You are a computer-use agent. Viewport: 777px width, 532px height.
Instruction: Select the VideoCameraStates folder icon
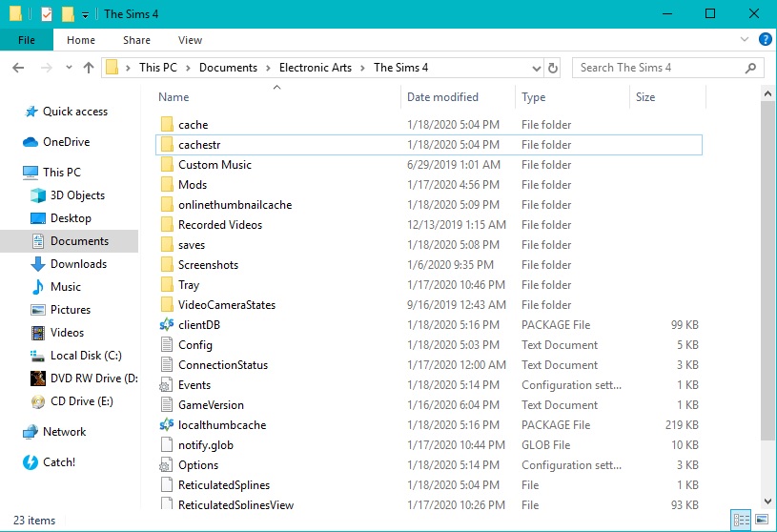coord(167,305)
